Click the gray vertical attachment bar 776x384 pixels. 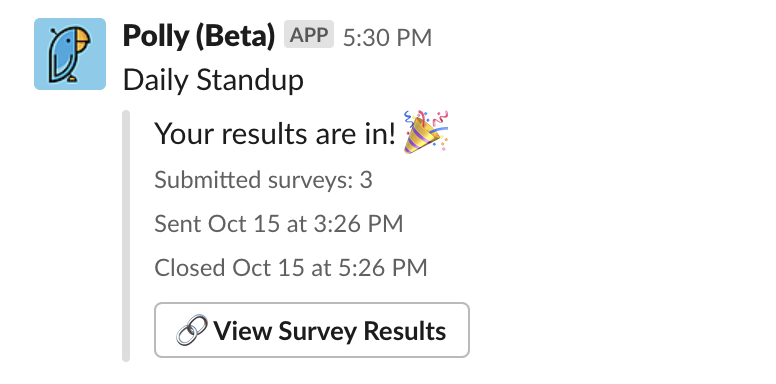126,236
